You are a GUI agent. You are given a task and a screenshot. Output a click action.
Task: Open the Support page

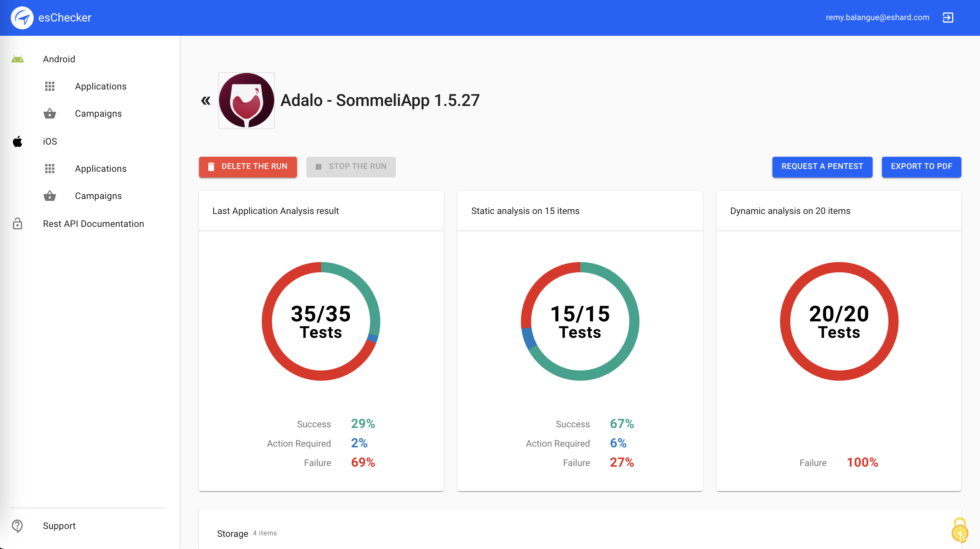pyautogui.click(x=59, y=526)
